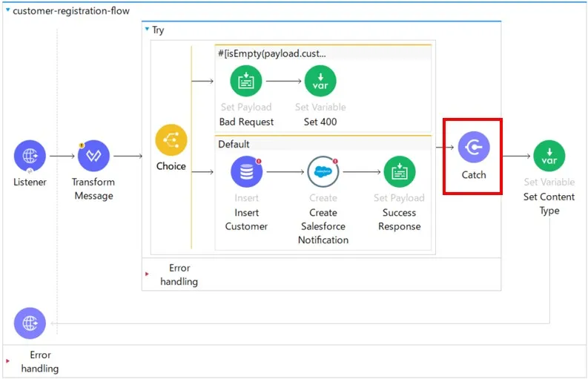Select the yellow Choice router icon
The image size is (588, 379).
tap(171, 139)
